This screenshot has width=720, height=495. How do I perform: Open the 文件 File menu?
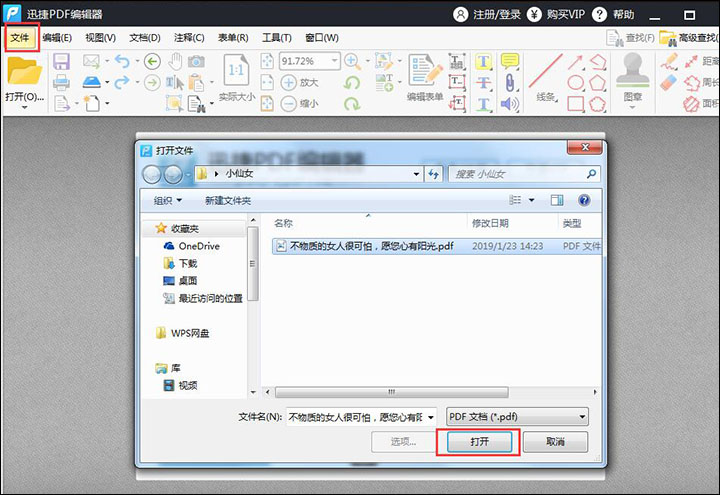(x=20, y=38)
